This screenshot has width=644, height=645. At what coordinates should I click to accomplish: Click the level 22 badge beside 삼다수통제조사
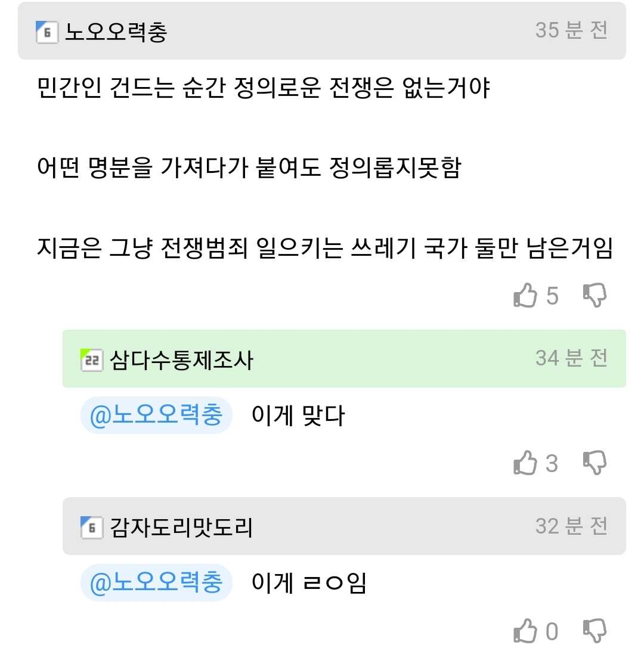pyautogui.click(x=91, y=359)
